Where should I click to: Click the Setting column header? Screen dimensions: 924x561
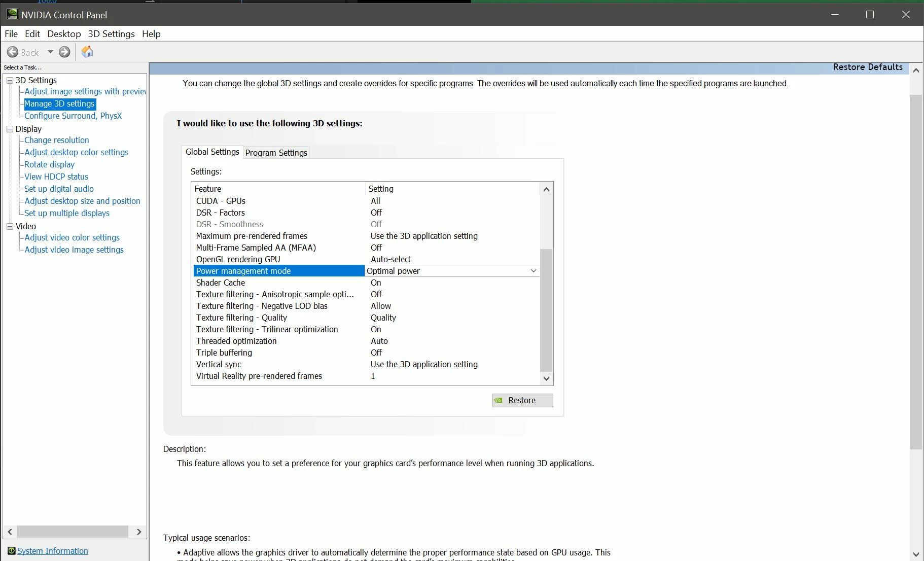point(452,189)
